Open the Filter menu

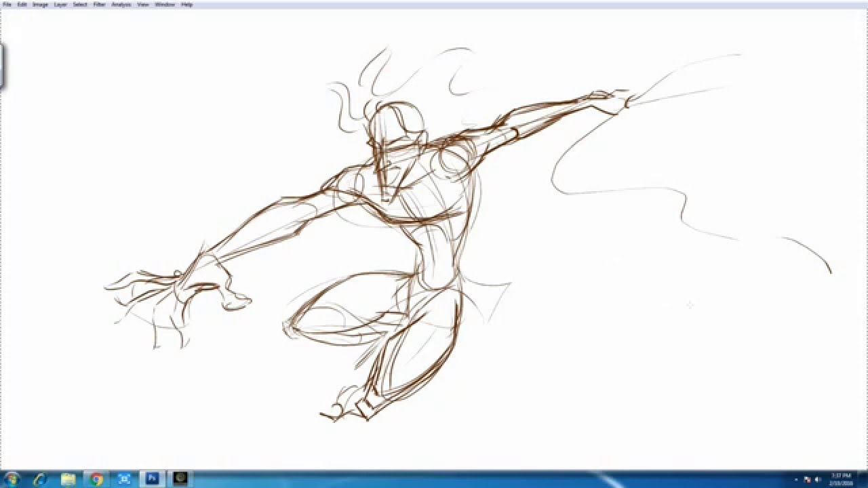point(99,4)
